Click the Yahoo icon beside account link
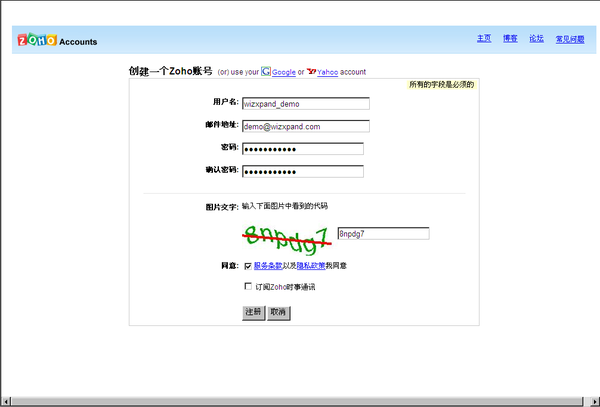This screenshot has width=600, height=407. pyautogui.click(x=311, y=71)
